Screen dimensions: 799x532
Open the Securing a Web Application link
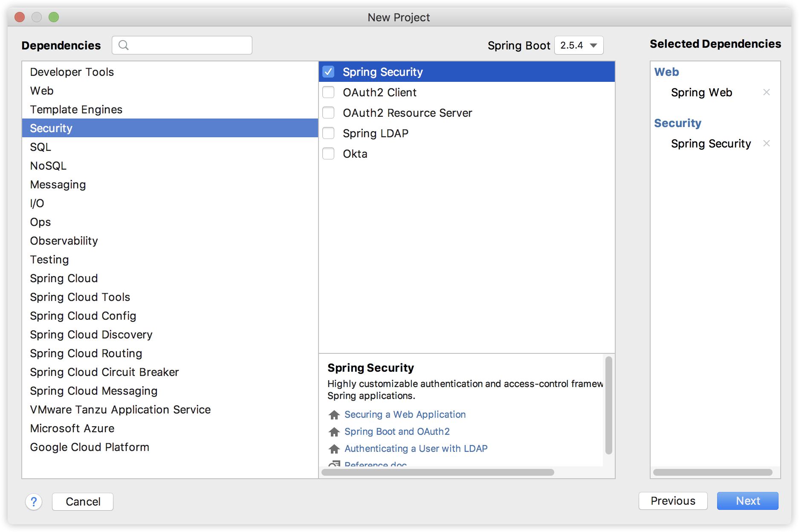[405, 414]
